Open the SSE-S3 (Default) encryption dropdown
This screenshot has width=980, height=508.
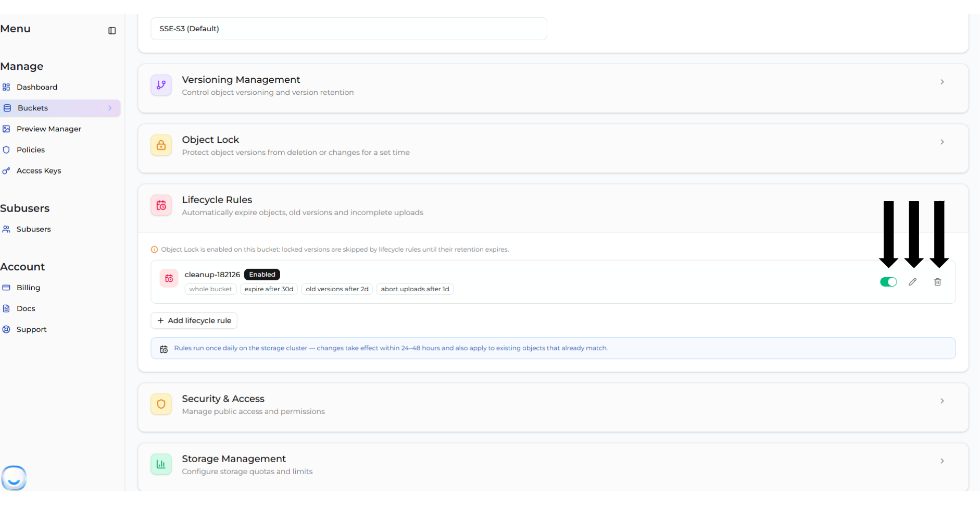pos(349,29)
